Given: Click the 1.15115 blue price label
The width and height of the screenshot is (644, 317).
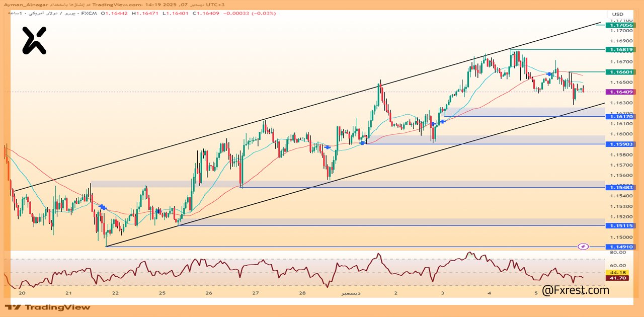Looking at the screenshot, I should 621,226.
